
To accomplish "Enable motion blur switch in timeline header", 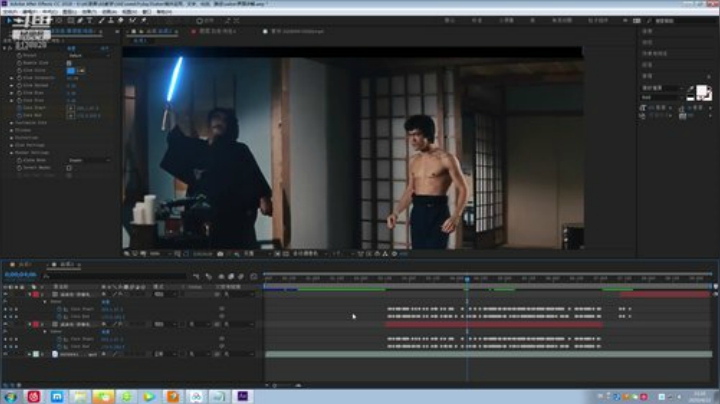I will 241,276.
